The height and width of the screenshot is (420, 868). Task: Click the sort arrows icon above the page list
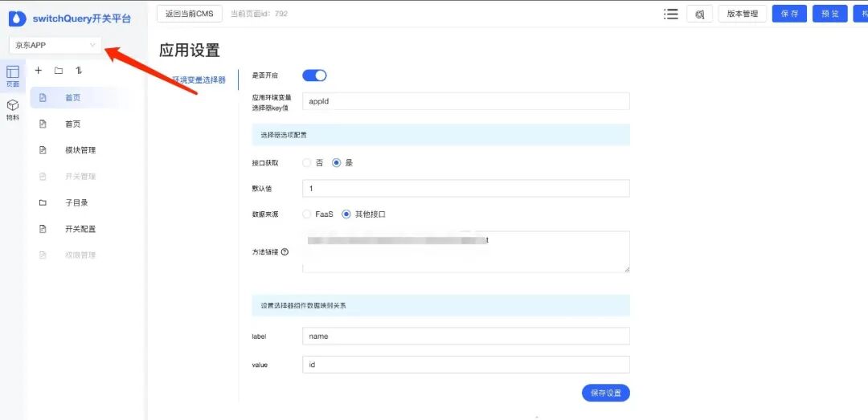click(79, 71)
